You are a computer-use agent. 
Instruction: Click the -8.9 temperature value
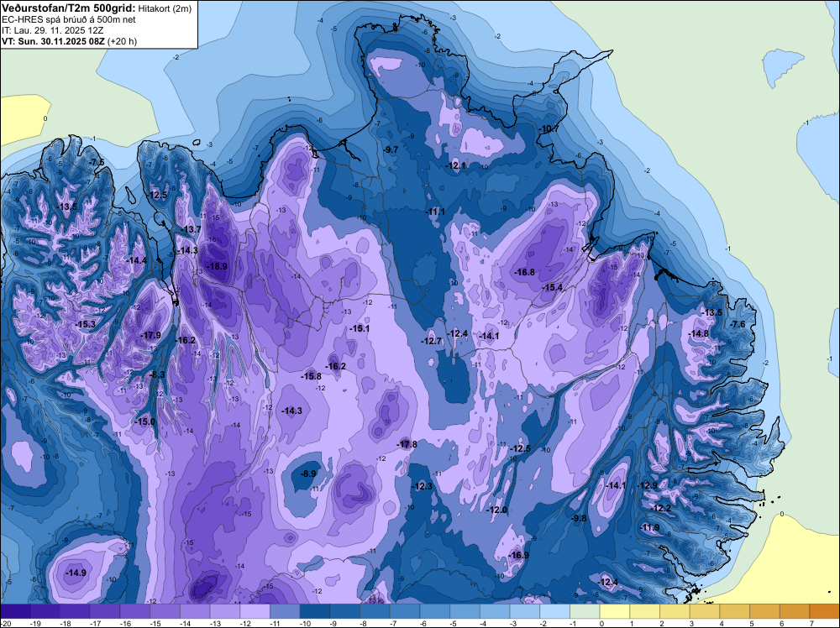(308, 474)
